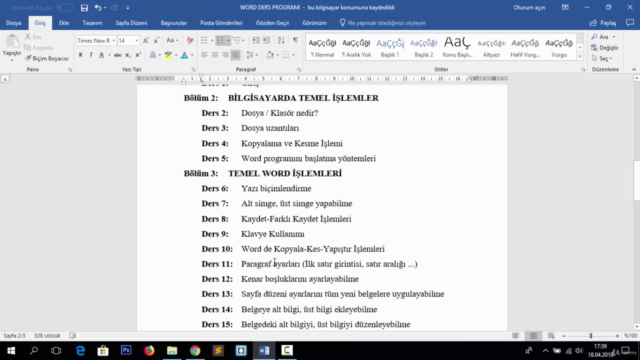Open Chrome from the Windows taskbar
Image resolution: width=640 pixels, height=360 pixels.
pos(195,351)
